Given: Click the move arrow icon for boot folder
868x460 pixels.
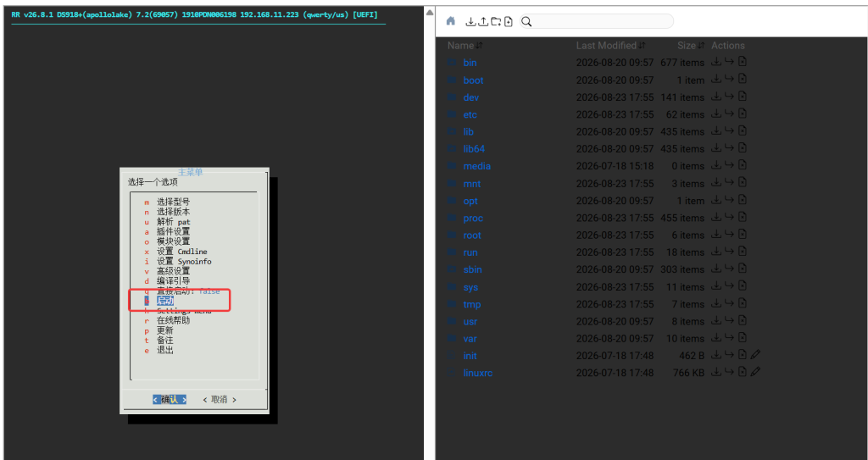Looking at the screenshot, I should pyautogui.click(x=729, y=79).
